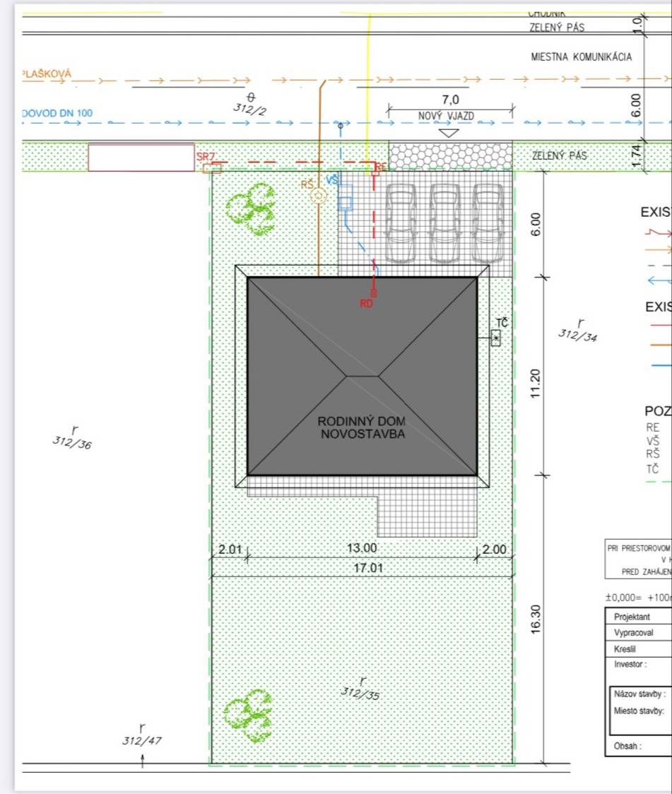Select the Investor field label
The image size is (672, 794).
click(630, 664)
